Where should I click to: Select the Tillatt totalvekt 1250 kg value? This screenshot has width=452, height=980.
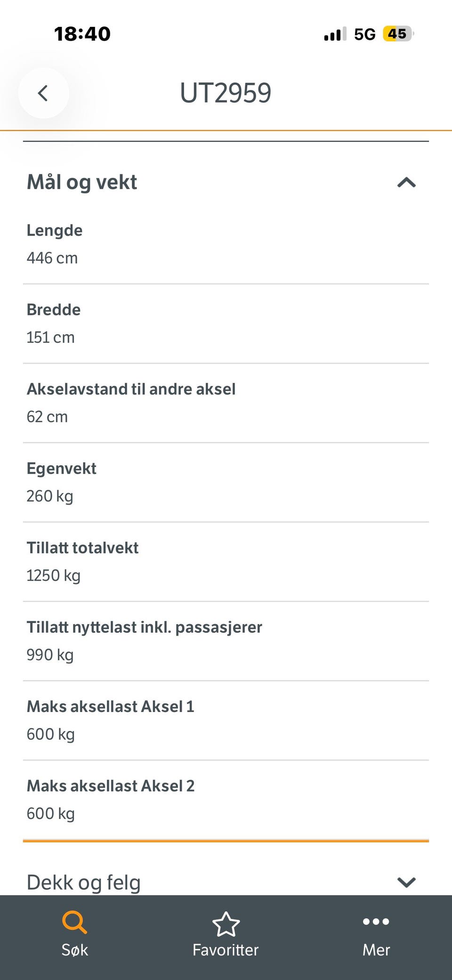click(53, 576)
